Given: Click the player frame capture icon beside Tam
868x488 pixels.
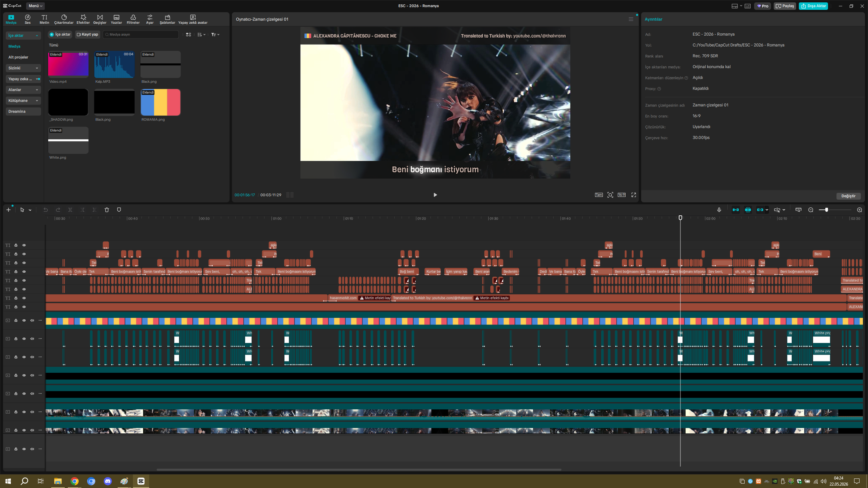Looking at the screenshot, I should pos(610,195).
